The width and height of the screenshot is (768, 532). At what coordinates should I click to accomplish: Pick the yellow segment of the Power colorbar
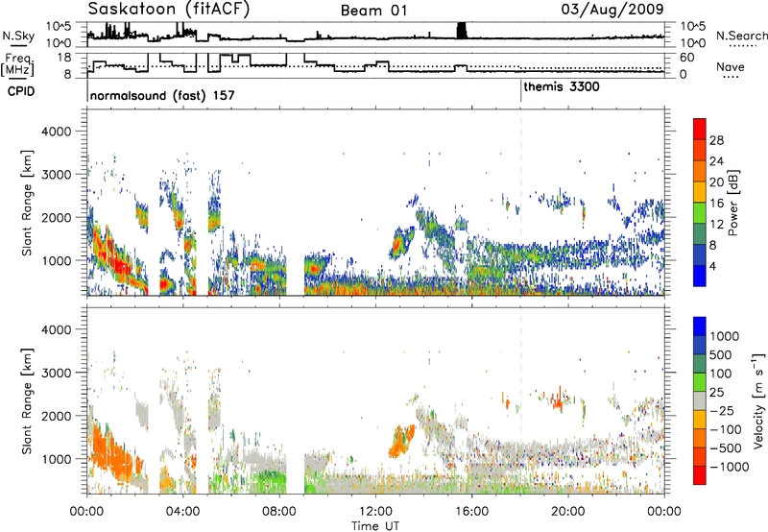[x=700, y=192]
